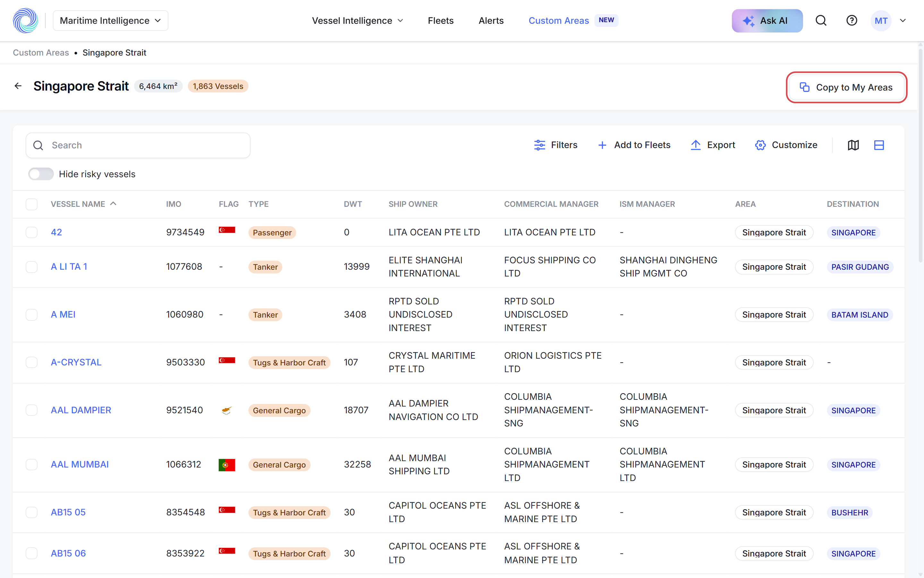Click the DWT column header
The image size is (924, 578).
[x=353, y=204]
